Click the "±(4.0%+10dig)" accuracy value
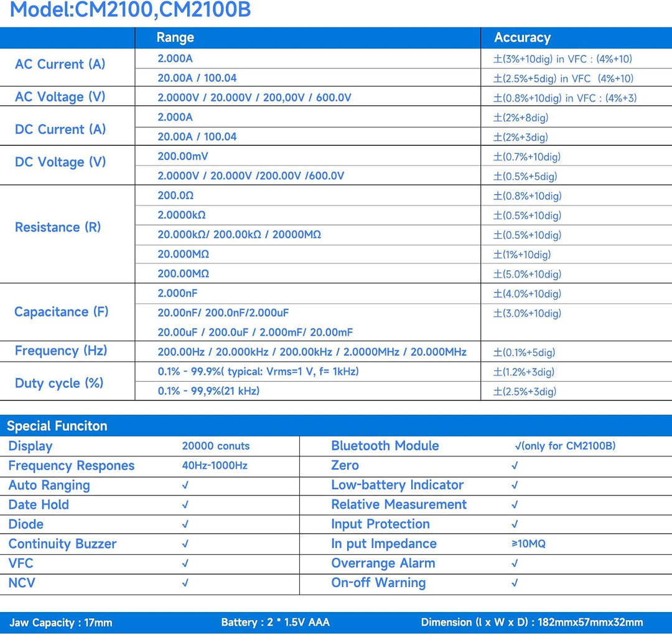Viewport: 672px width, 635px height. click(527, 294)
